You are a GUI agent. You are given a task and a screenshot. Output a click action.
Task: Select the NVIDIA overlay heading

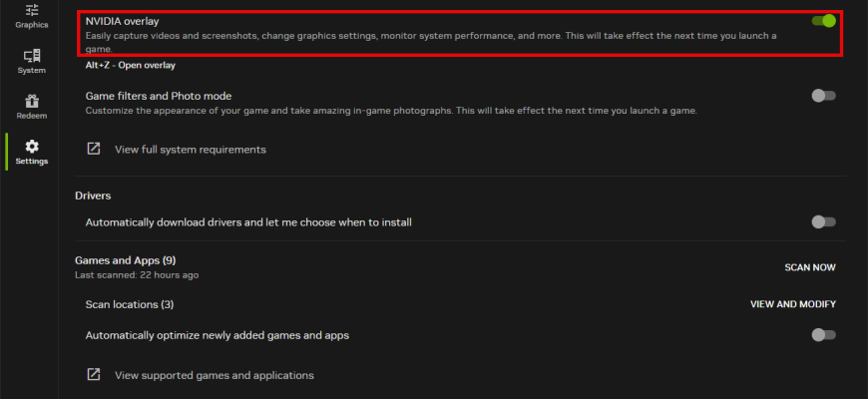[x=123, y=21]
